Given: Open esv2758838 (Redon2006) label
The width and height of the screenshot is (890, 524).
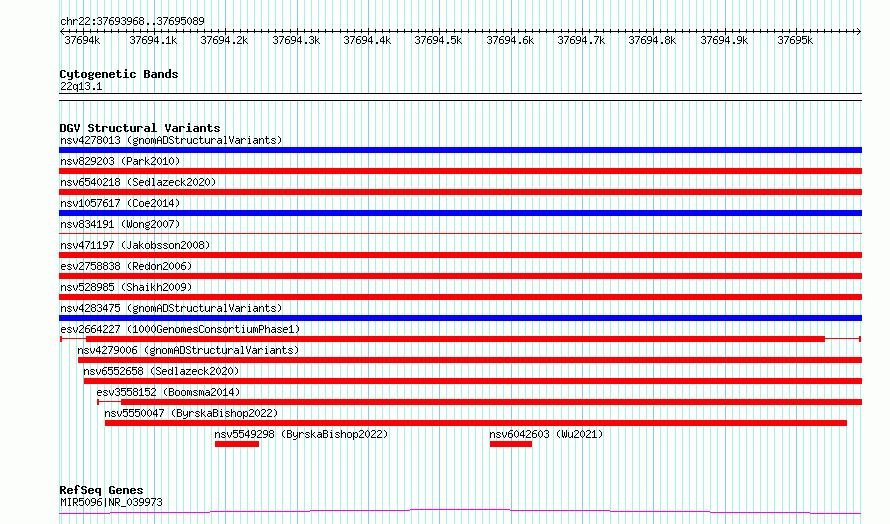Looking at the screenshot, I should [x=126, y=266].
